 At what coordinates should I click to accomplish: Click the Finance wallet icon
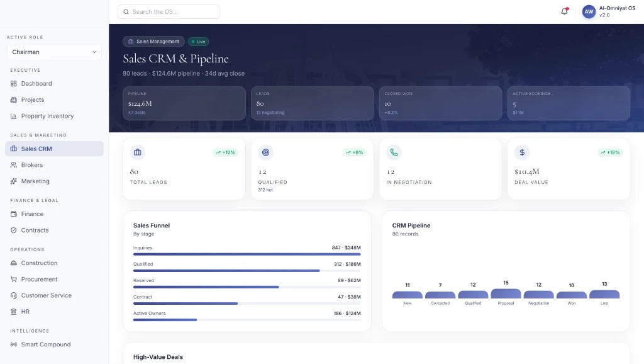point(14,214)
